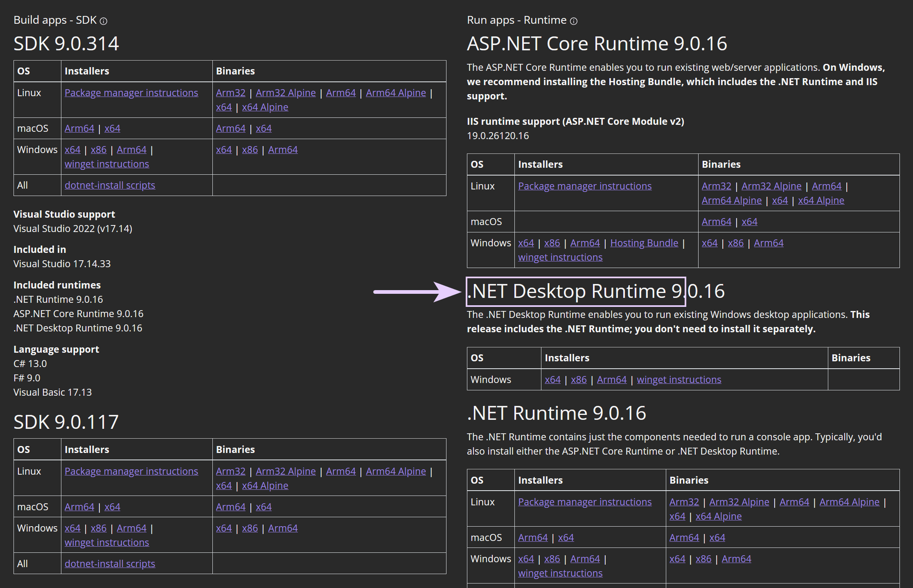The width and height of the screenshot is (913, 588).
Task: Open SDK 9.0.314 Linux Package manager instructions
Action: 131,93
